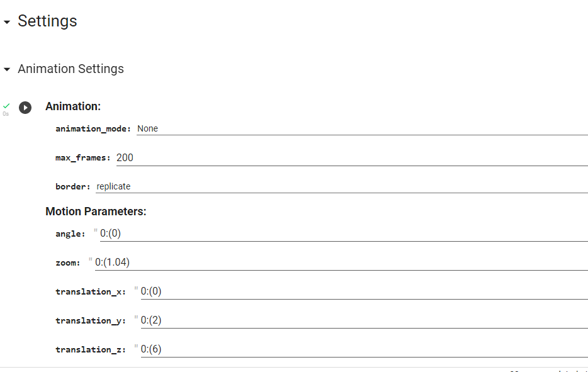588x372 pixels.
Task: Click the translation_z label text
Action: (x=91, y=349)
